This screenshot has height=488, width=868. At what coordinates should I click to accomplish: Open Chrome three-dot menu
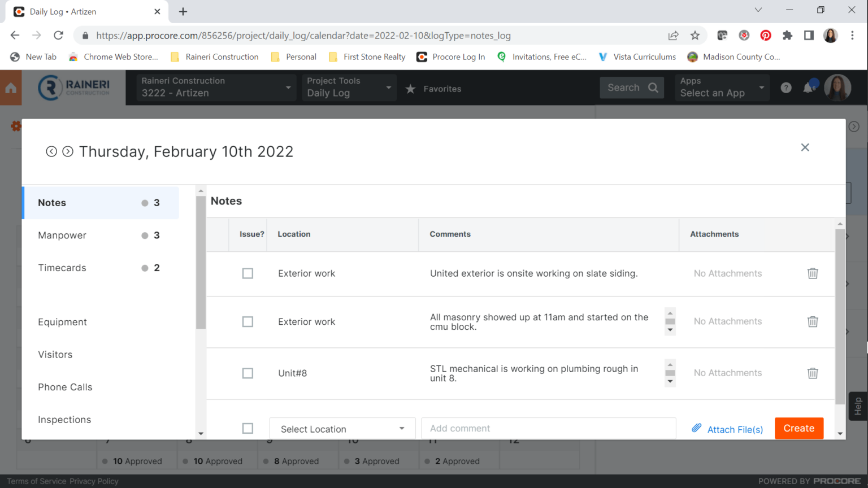pyautogui.click(x=852, y=35)
